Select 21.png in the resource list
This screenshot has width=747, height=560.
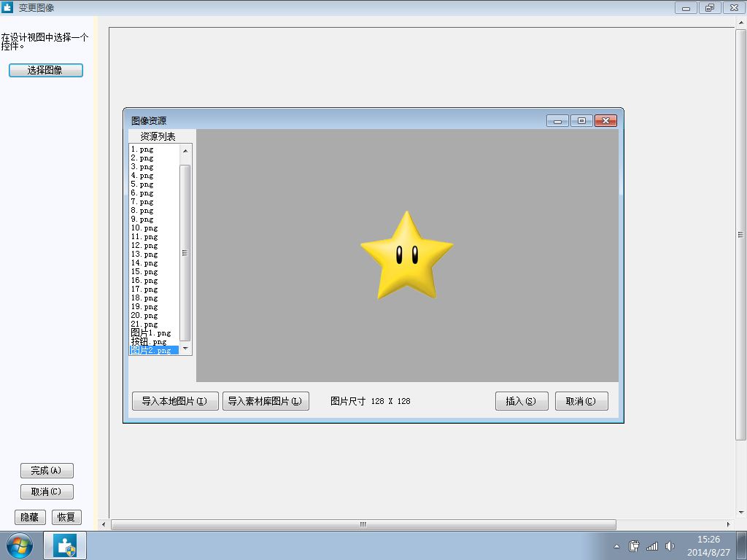click(x=154, y=324)
